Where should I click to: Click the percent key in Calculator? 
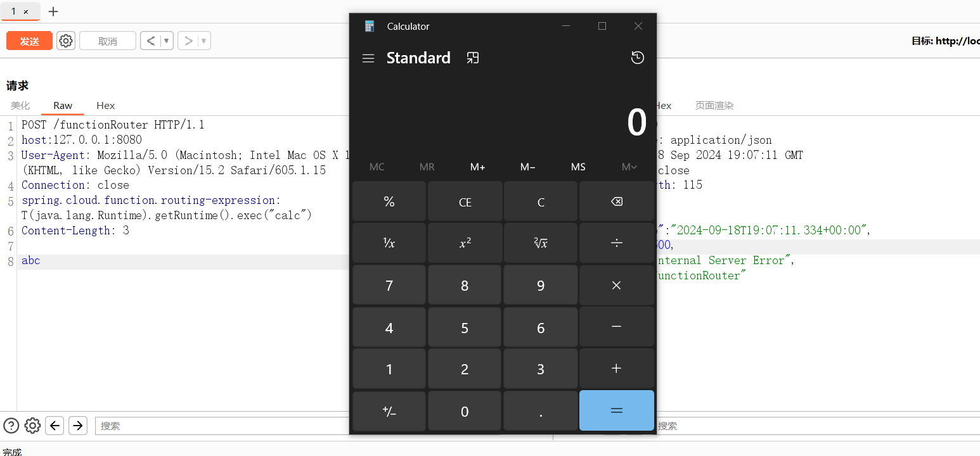(x=389, y=201)
